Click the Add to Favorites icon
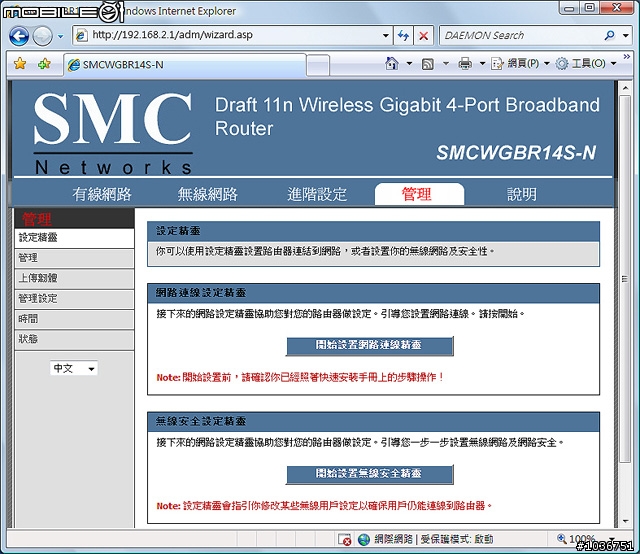This screenshot has height=554, width=640. pyautogui.click(x=44, y=64)
